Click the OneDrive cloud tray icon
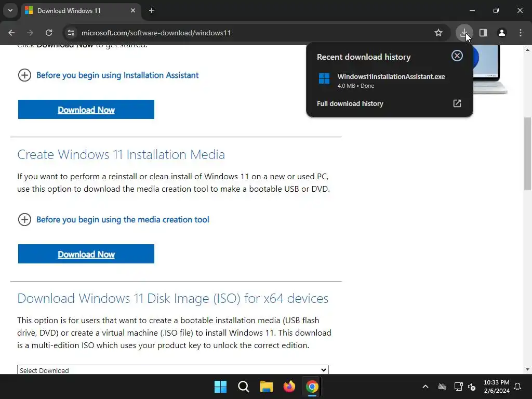Screen dimensions: 532x399 [442, 387]
